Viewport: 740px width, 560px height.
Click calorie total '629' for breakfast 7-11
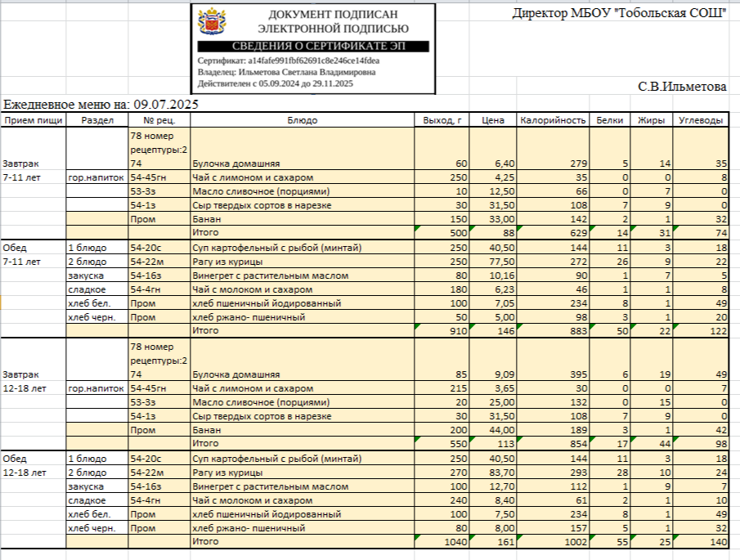[553, 233]
